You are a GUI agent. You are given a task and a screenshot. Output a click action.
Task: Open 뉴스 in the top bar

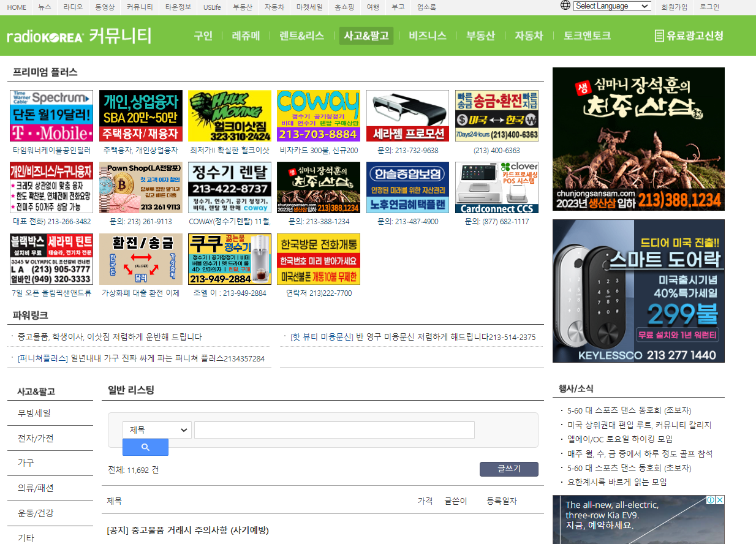pyautogui.click(x=45, y=7)
